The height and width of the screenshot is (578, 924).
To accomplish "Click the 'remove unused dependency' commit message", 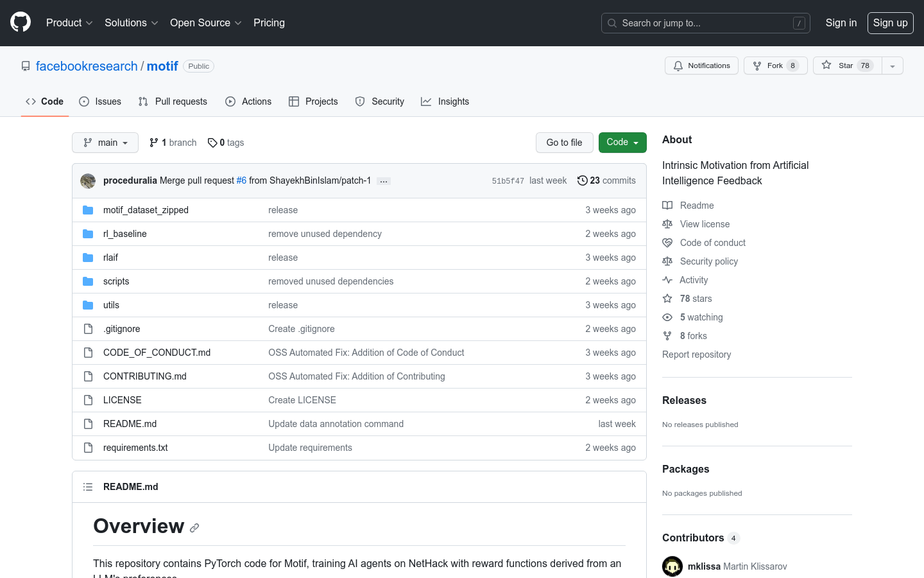I will (325, 234).
